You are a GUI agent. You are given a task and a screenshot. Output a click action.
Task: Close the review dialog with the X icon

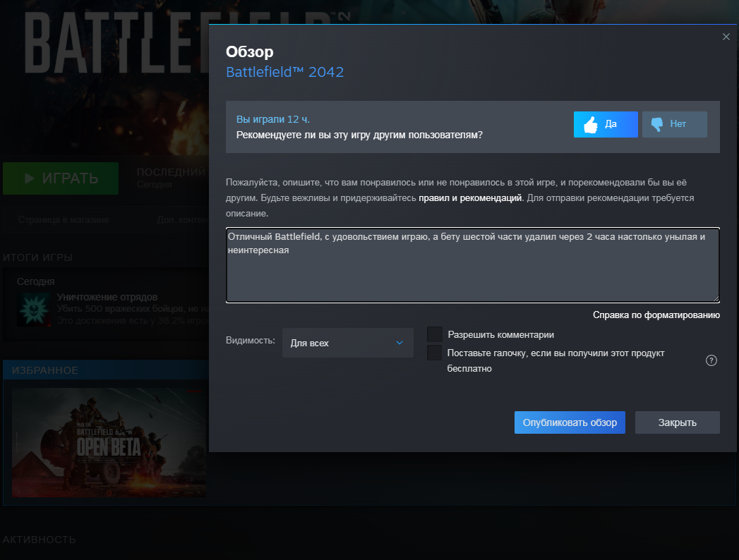click(x=726, y=37)
